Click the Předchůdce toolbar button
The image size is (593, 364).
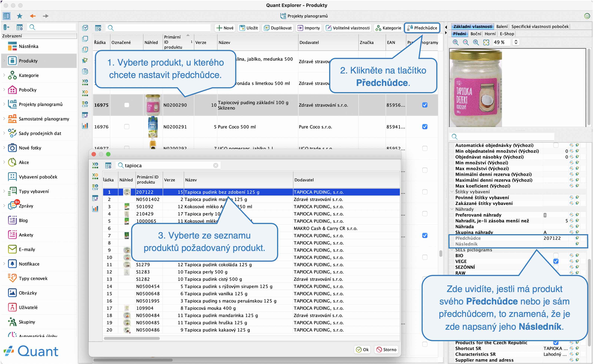pos(422,28)
